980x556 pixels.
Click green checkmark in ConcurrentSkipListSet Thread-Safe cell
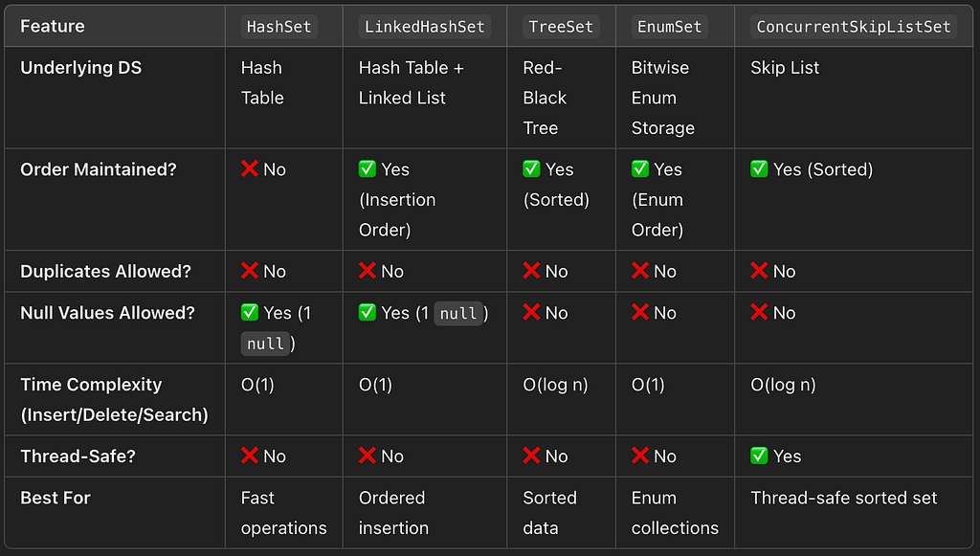tap(759, 456)
